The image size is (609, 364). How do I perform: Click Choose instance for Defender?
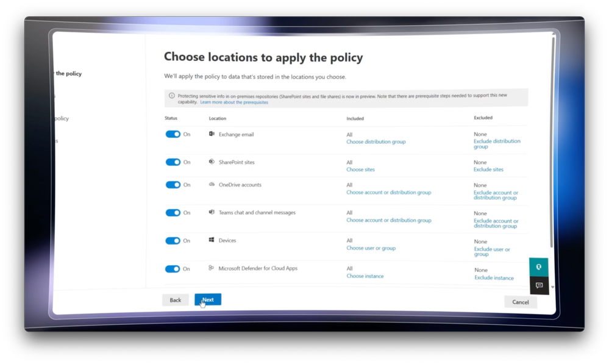(365, 276)
